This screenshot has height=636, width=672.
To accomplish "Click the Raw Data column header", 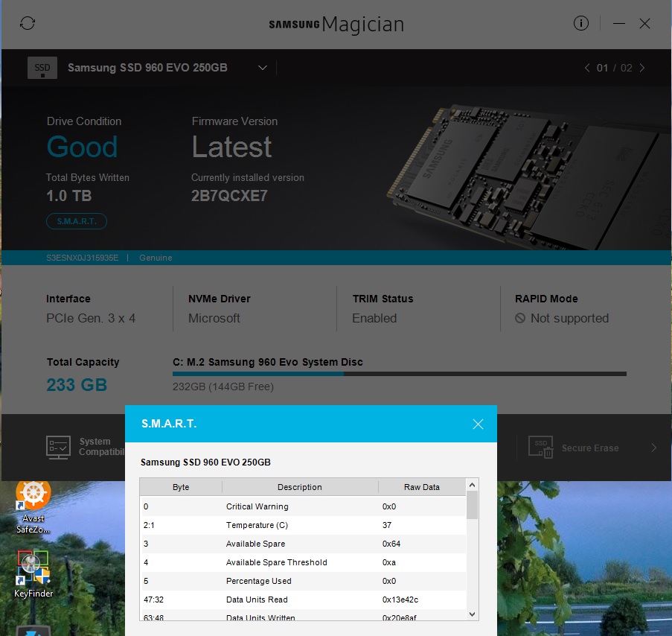I will pyautogui.click(x=421, y=486).
